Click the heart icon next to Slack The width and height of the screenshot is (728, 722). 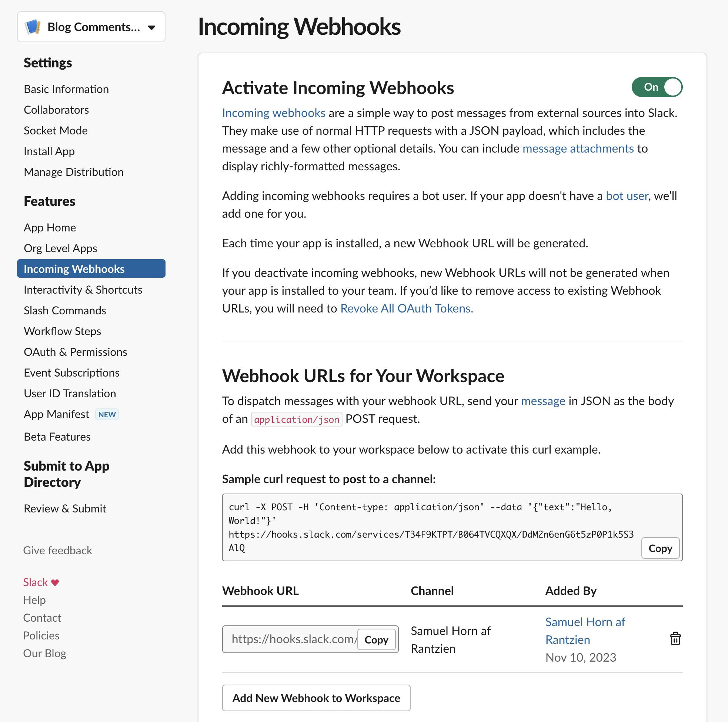point(55,582)
